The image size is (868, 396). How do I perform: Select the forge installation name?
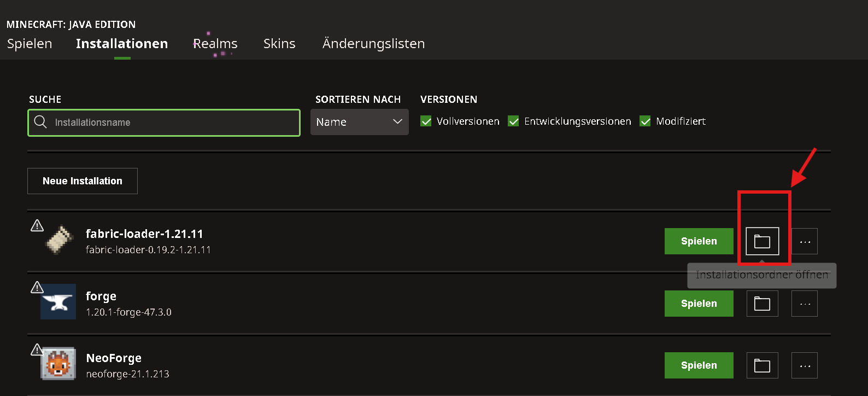101,296
